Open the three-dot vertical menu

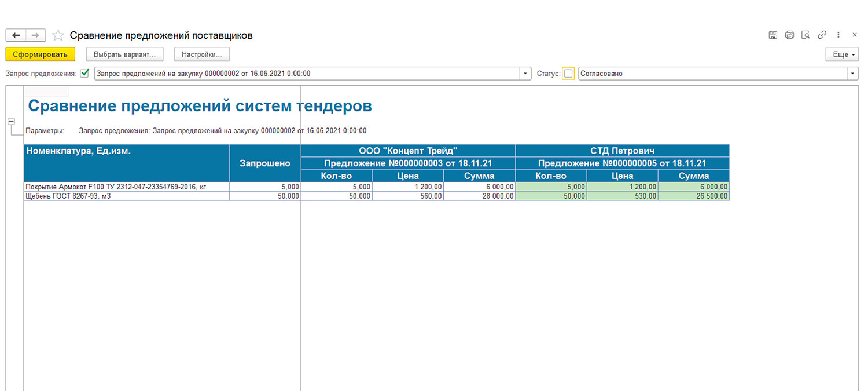click(838, 35)
